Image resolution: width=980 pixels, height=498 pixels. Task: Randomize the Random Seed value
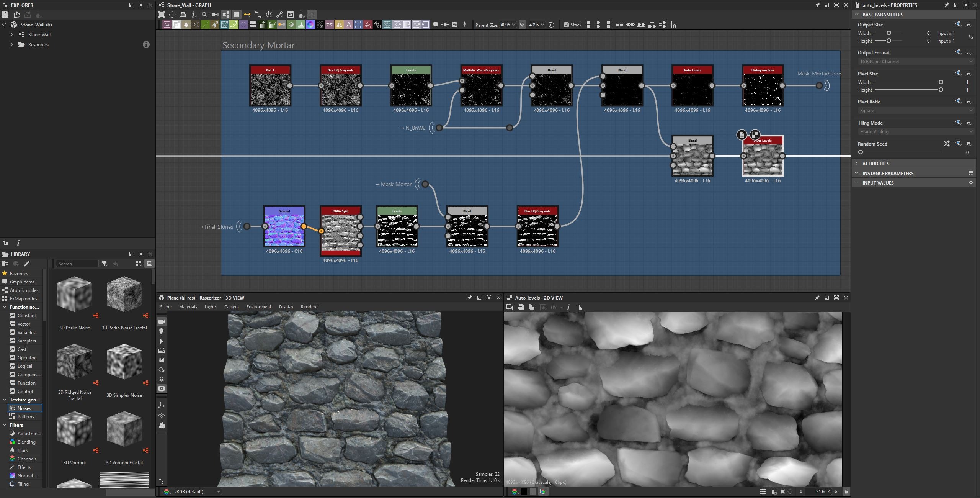[946, 144]
